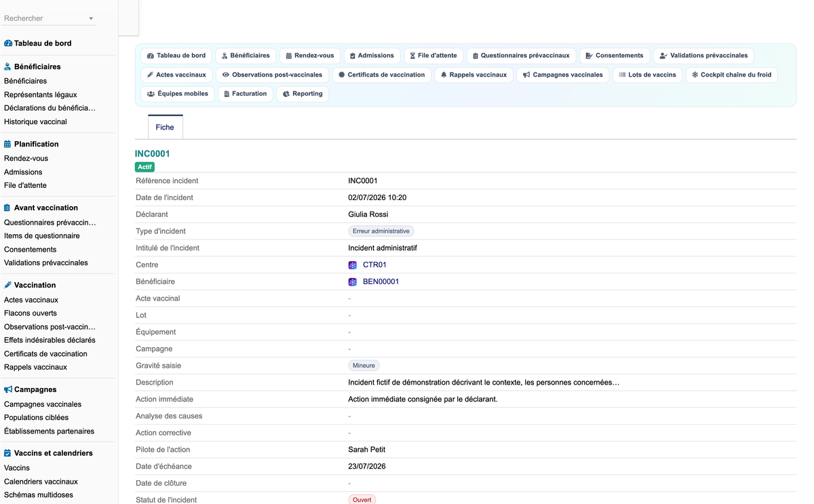Open Certificats de vaccination toolbar button
Image resolution: width=814 pixels, height=504 pixels.
click(381, 75)
